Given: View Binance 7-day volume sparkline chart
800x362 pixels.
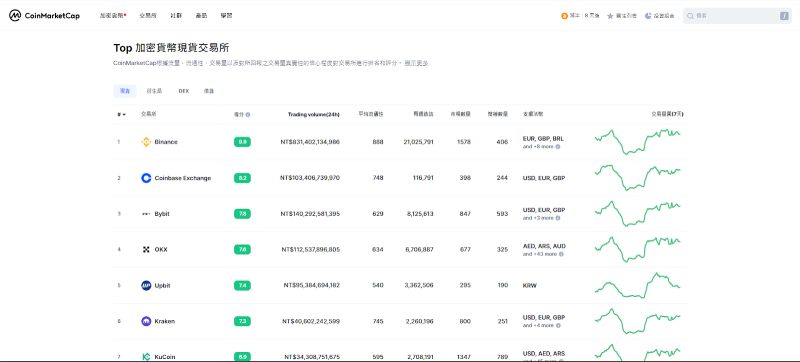Looking at the screenshot, I should point(638,142).
